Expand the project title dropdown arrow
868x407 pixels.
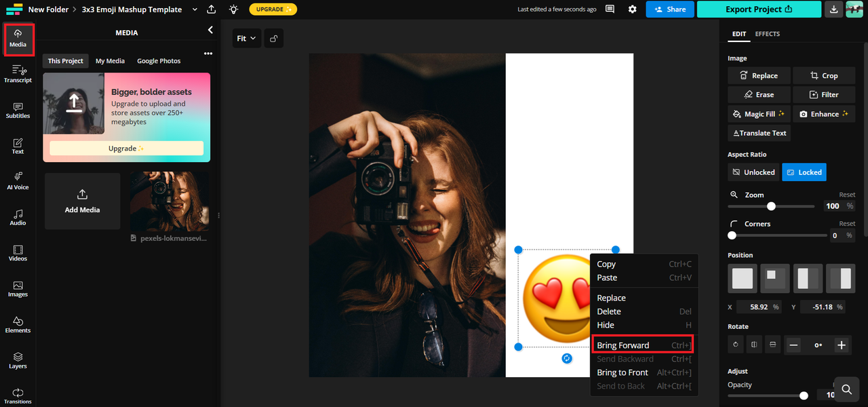(x=195, y=9)
